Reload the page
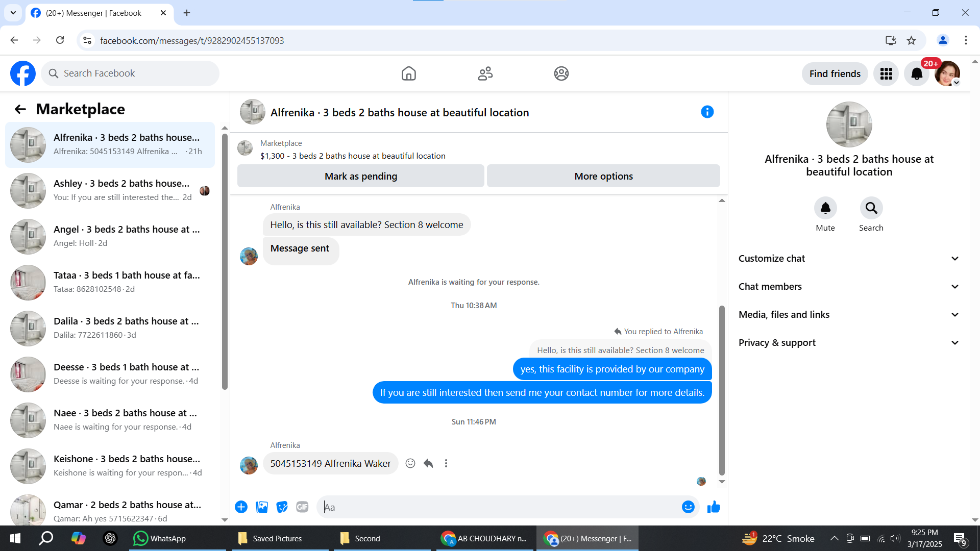 click(60, 40)
